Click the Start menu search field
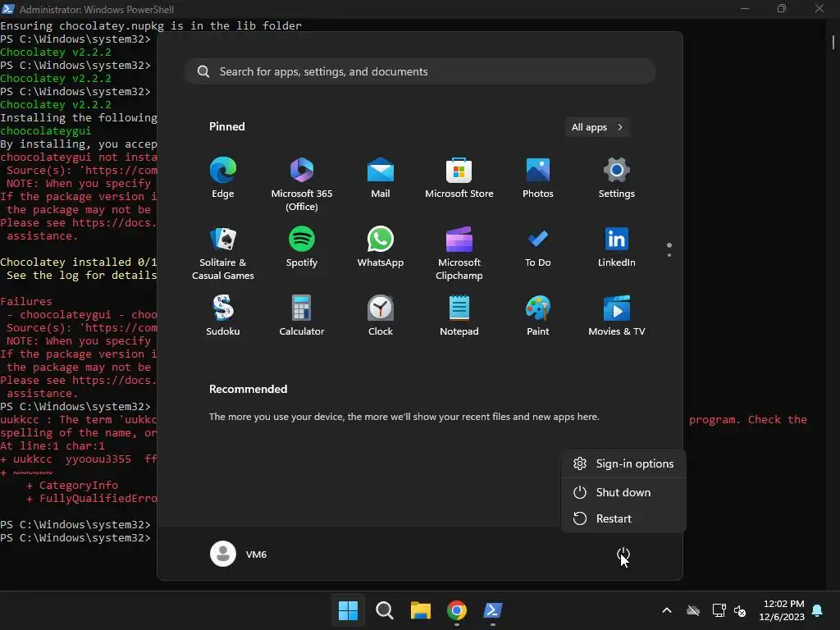 pyautogui.click(x=420, y=72)
